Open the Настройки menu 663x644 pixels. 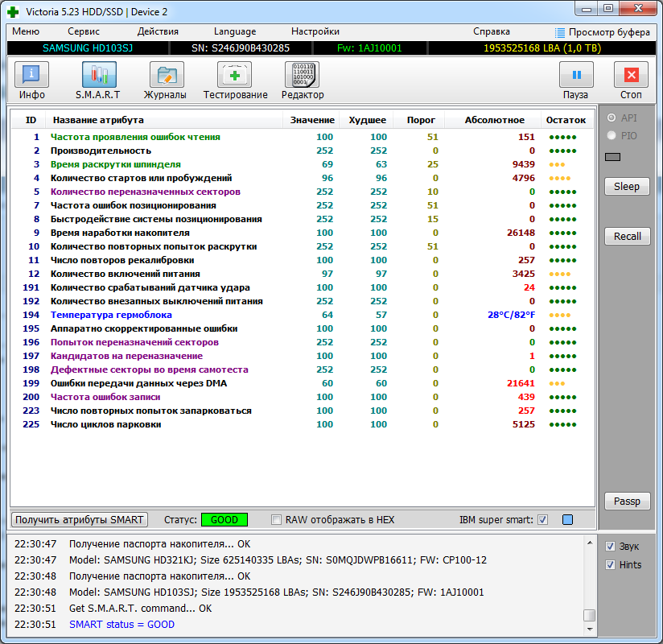point(315,31)
